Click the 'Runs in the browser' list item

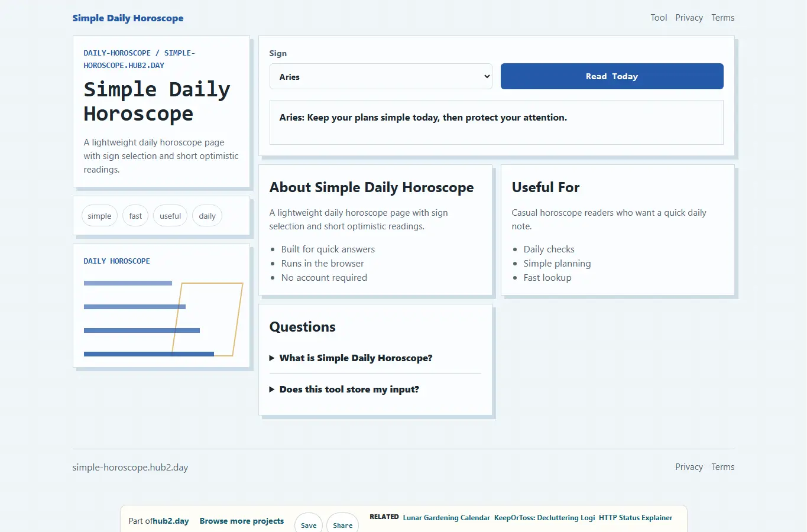(323, 264)
